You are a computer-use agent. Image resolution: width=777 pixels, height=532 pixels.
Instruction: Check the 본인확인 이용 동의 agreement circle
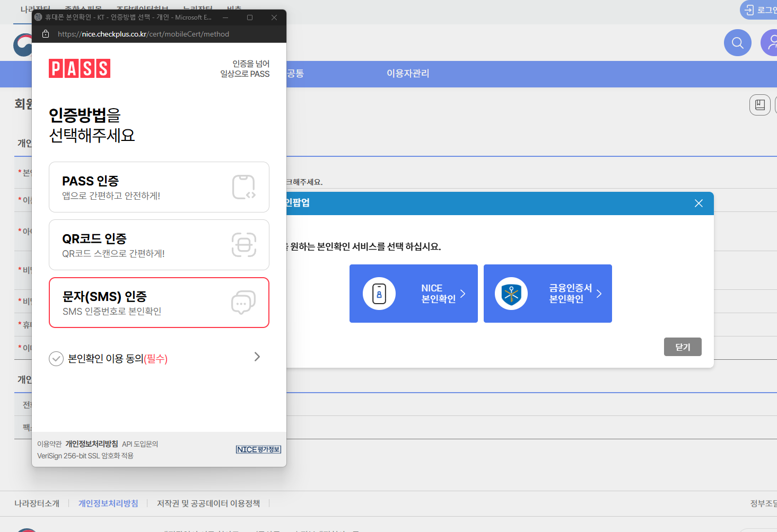[56, 359]
